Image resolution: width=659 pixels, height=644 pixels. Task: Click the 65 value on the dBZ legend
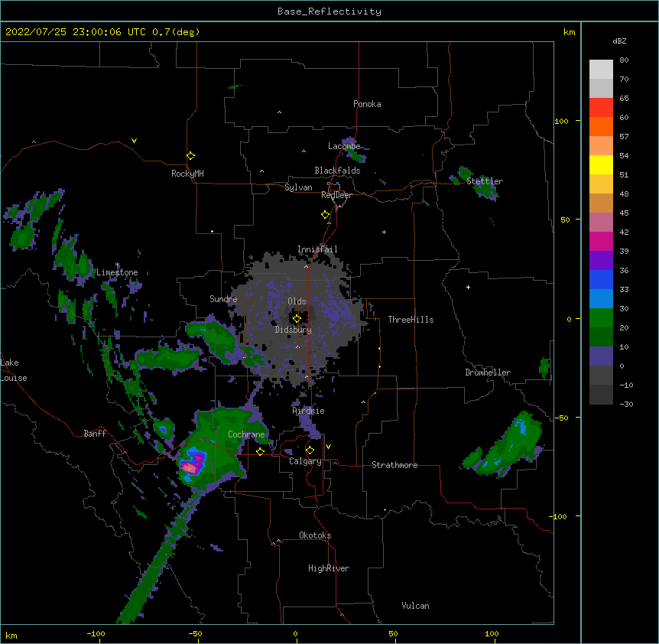[624, 99]
